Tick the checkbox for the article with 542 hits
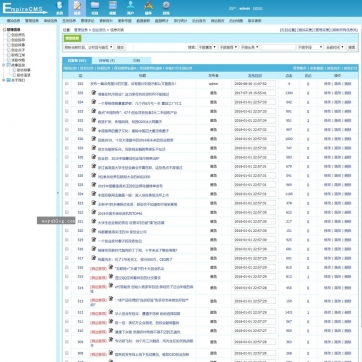362x362 pixels. coord(67,102)
